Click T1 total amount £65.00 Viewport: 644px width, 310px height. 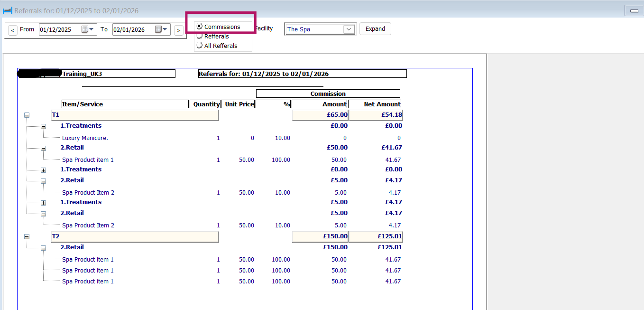[320, 115]
